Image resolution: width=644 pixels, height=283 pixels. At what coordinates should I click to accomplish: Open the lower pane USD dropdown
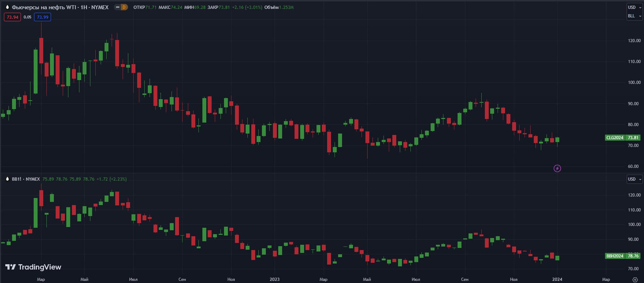point(634,179)
